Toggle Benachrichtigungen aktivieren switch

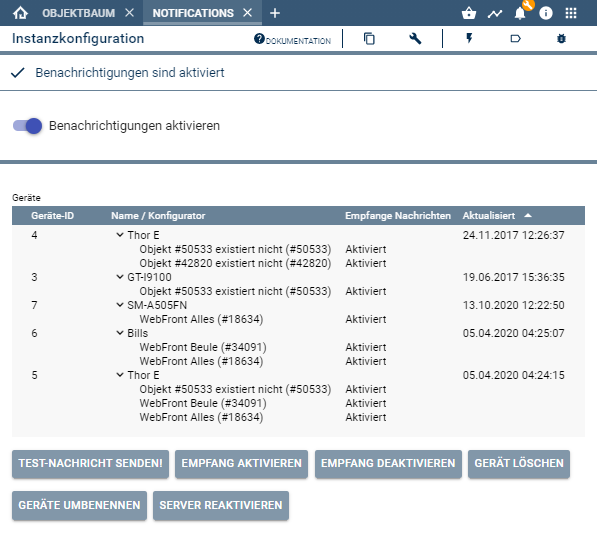tap(27, 126)
